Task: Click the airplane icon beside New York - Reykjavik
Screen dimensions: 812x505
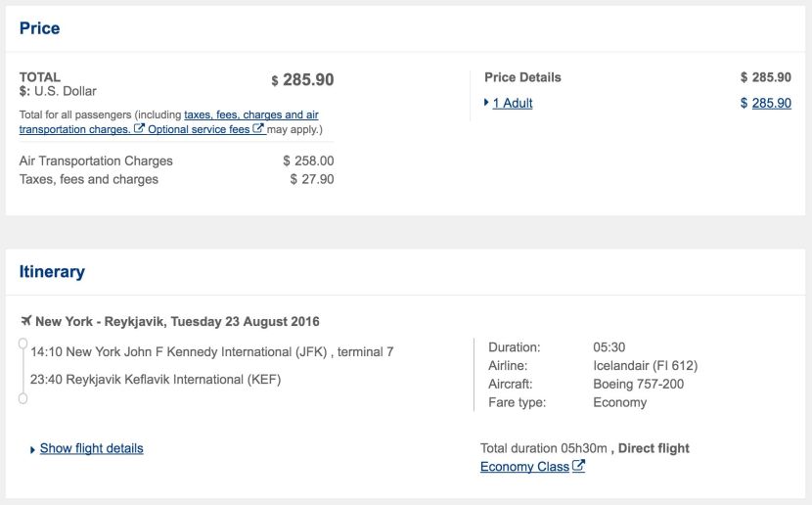Action: [x=26, y=321]
